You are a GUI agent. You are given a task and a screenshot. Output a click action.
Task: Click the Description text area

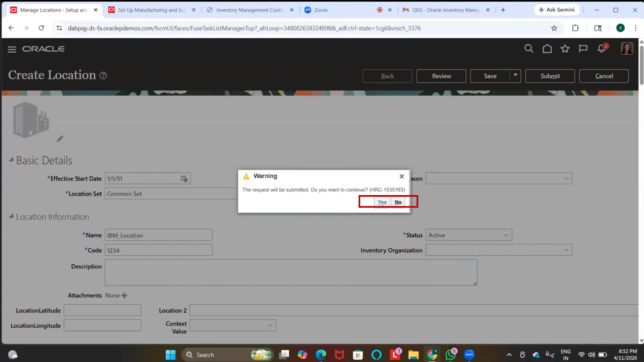pyautogui.click(x=291, y=272)
